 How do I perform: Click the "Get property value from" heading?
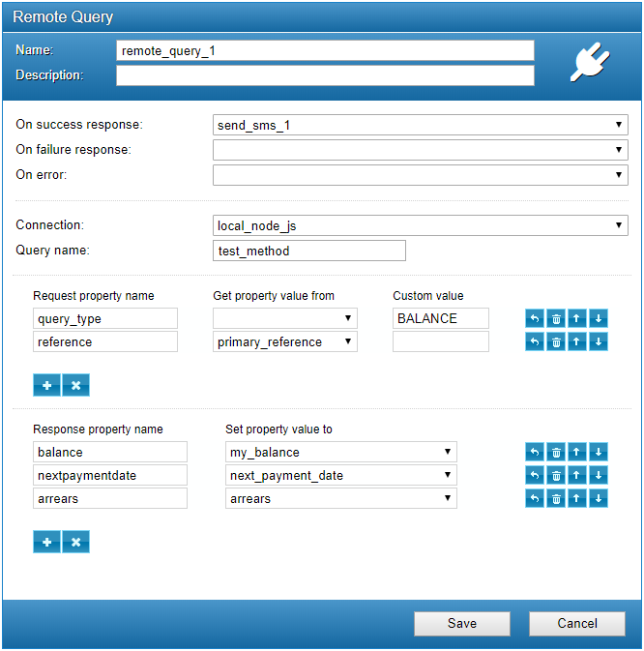click(274, 296)
